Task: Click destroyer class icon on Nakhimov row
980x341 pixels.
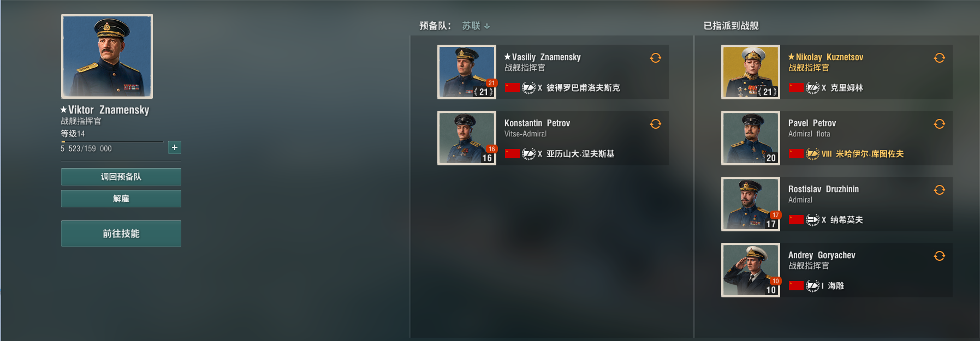Action: pos(812,220)
